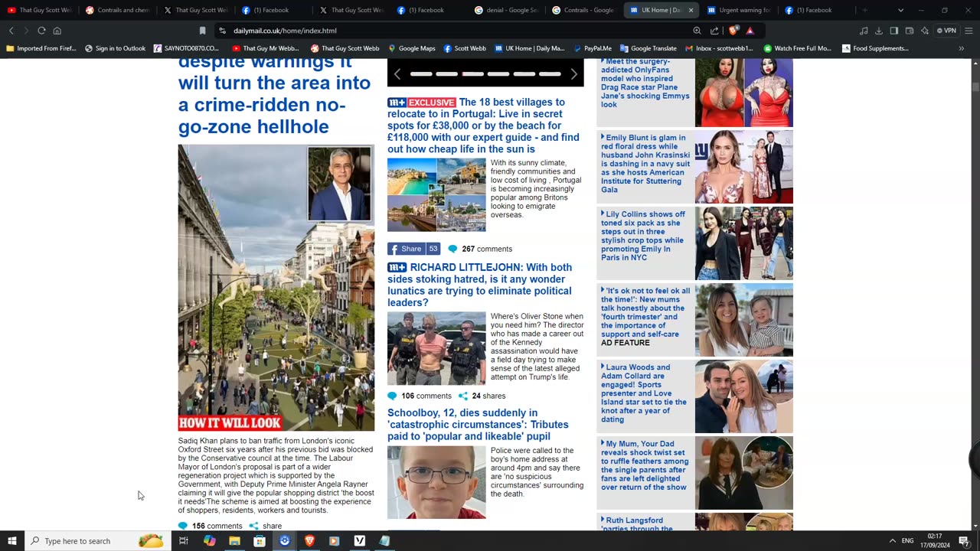The image size is (980, 551).
Task: Open the Google Translate bookmark
Action: pos(648,48)
